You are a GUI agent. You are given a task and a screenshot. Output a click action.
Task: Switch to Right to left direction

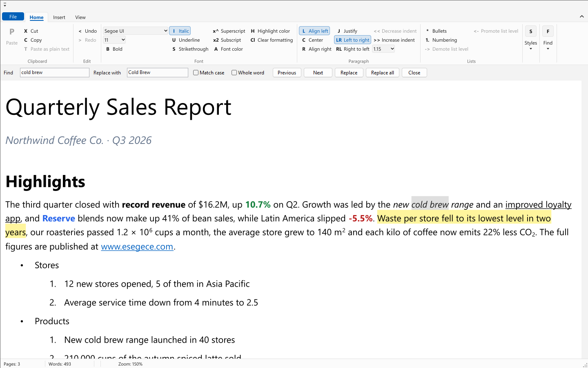[352, 49]
